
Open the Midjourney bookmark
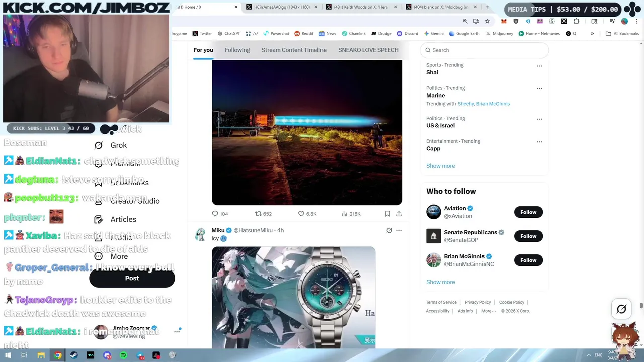click(499, 34)
